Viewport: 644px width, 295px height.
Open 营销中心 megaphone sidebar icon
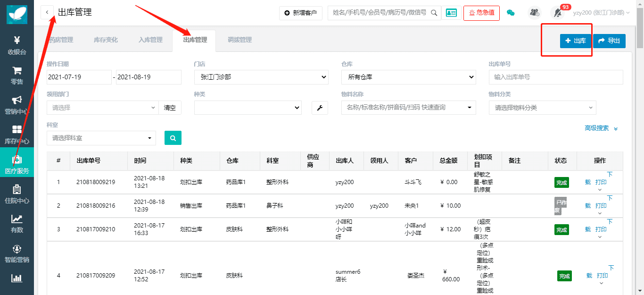[17, 105]
